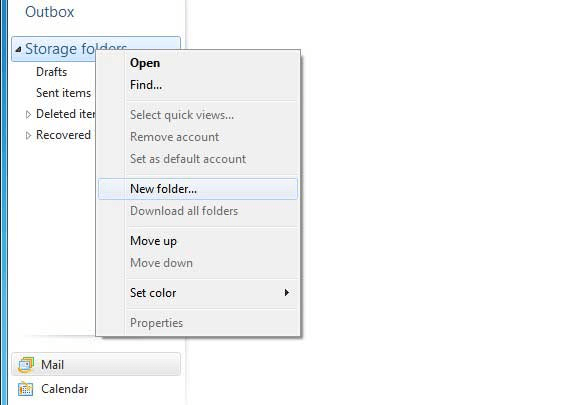This screenshot has height=405, width=570.
Task: Click Set as default account entry
Action: pos(198,159)
